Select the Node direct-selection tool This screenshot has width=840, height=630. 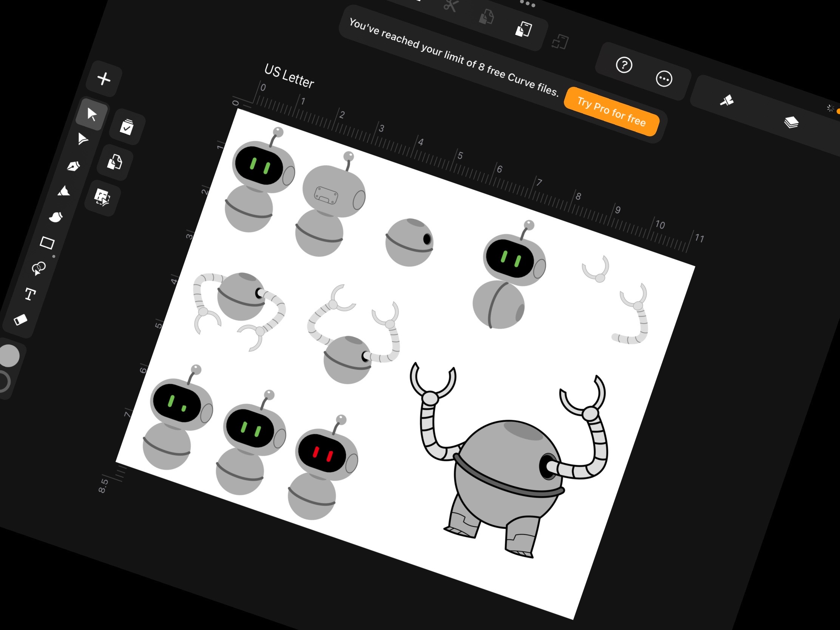tap(82, 139)
